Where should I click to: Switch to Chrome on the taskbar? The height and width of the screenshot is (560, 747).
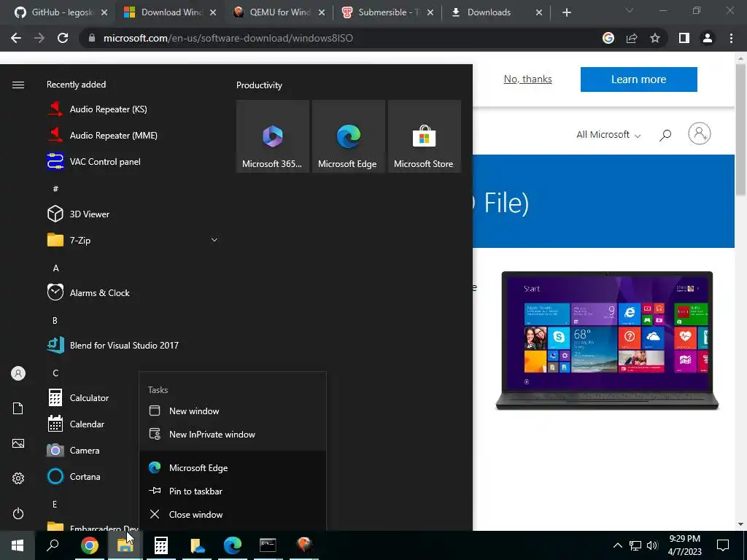89,545
